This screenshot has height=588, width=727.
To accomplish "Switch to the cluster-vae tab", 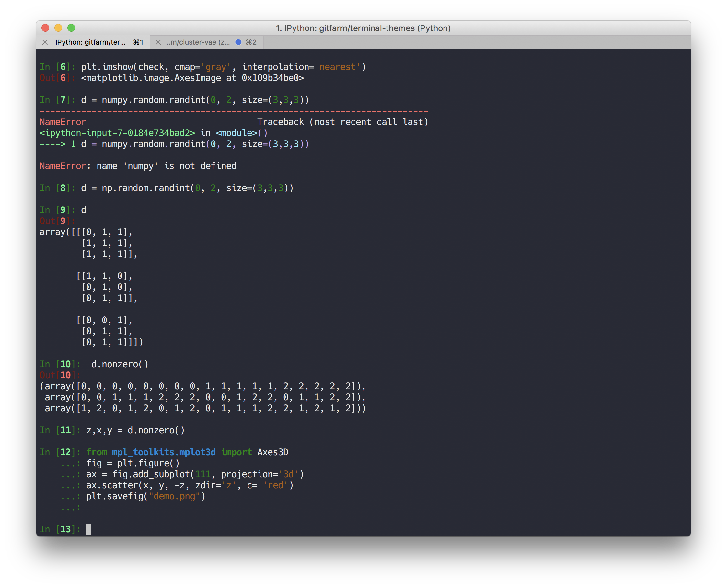I will point(198,42).
